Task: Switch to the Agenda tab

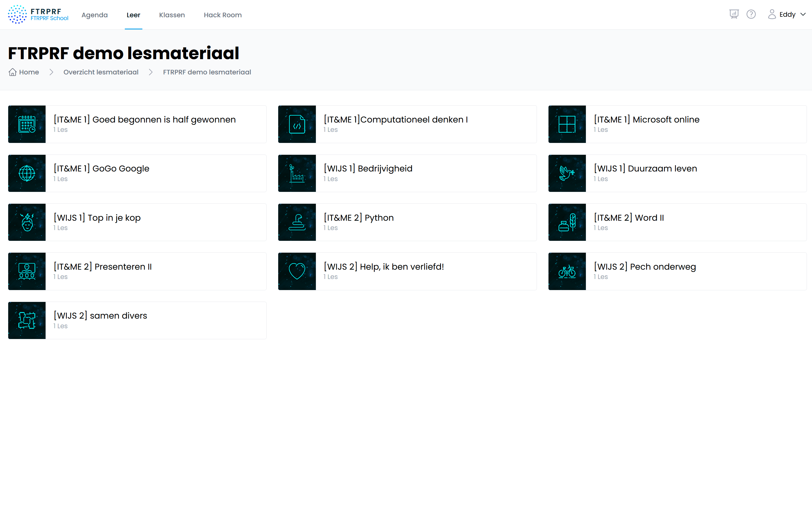Action: (x=95, y=15)
